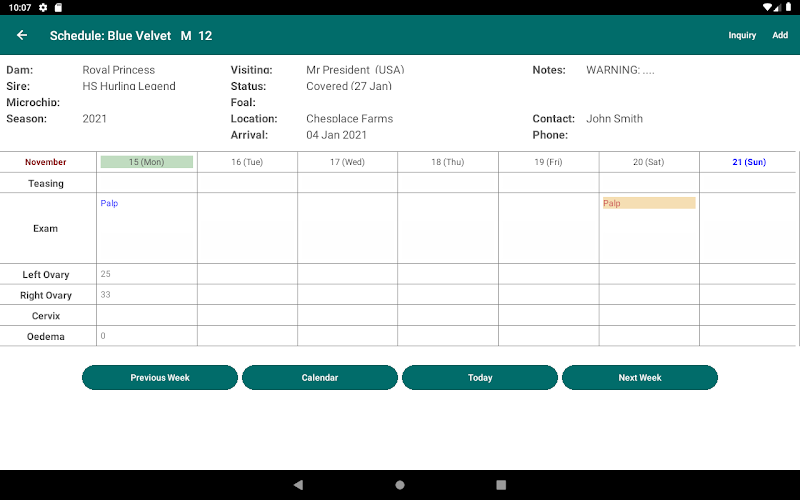
Task: Tap Oedema value 0 on Monday
Action: pos(103,336)
